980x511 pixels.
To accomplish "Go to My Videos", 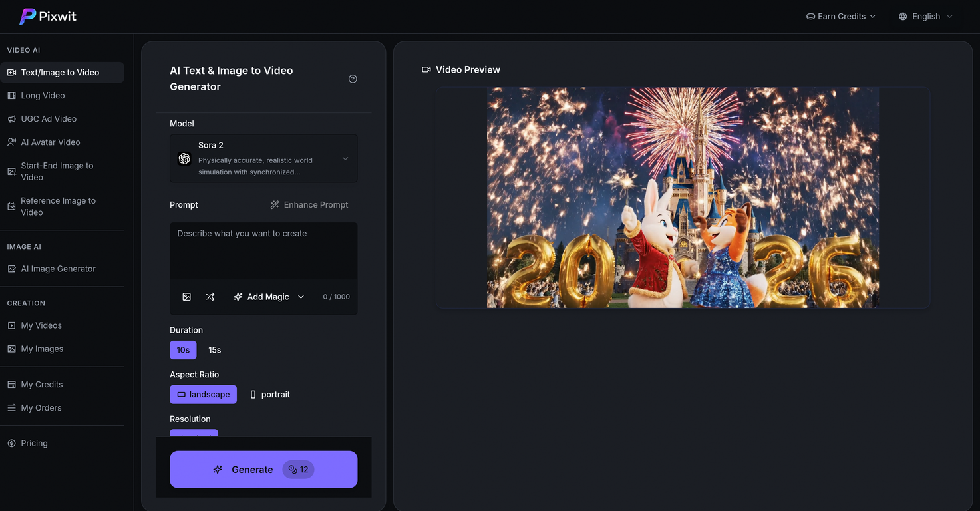I will pyautogui.click(x=62, y=325).
